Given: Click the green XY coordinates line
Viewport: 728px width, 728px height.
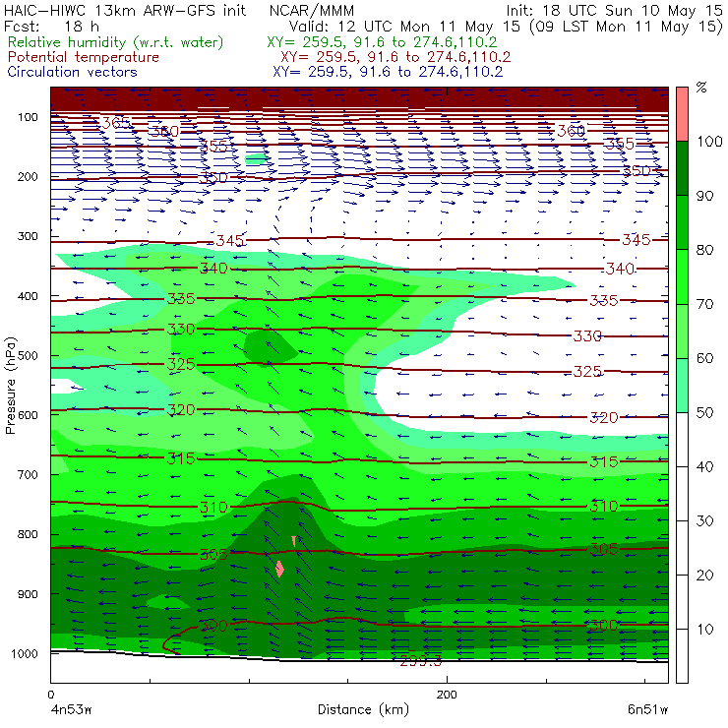Looking at the screenshot, I should [x=382, y=42].
